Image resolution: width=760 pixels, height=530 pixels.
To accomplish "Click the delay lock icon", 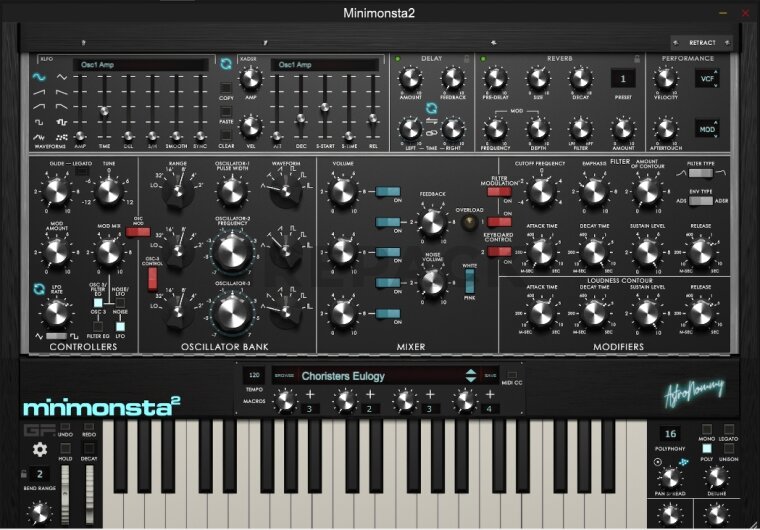I will [x=467, y=58].
